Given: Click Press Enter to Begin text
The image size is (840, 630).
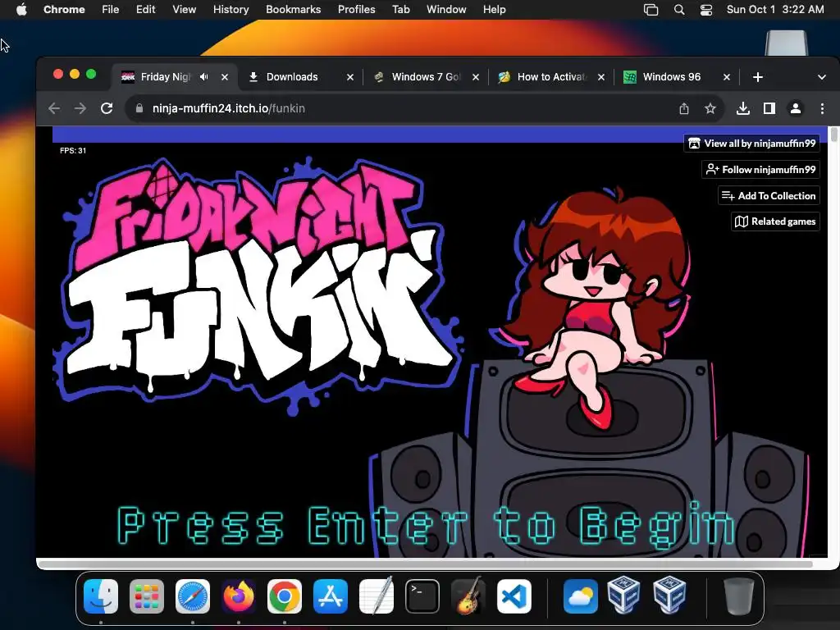Looking at the screenshot, I should pos(427,526).
